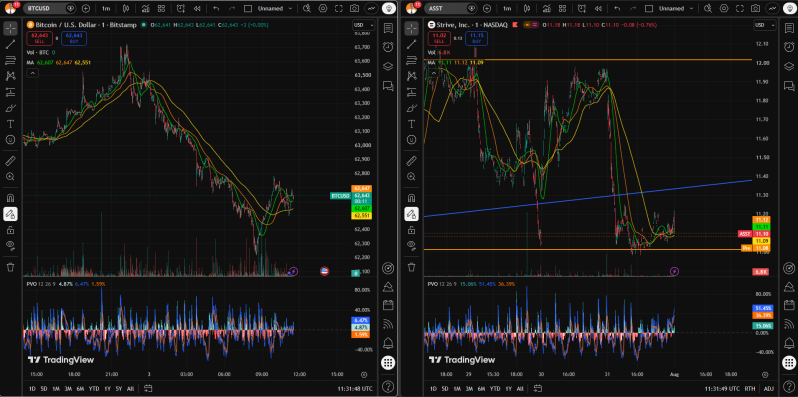Select the trend line tool in ASST window

click(x=411, y=44)
